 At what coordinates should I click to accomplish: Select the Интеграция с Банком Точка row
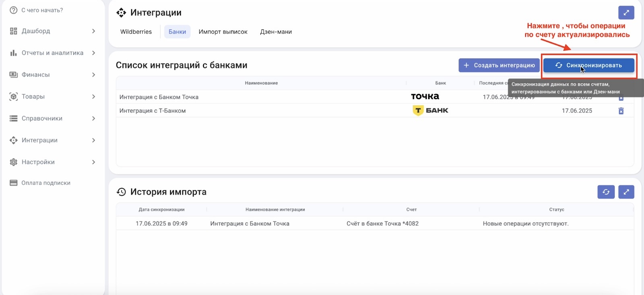click(159, 97)
